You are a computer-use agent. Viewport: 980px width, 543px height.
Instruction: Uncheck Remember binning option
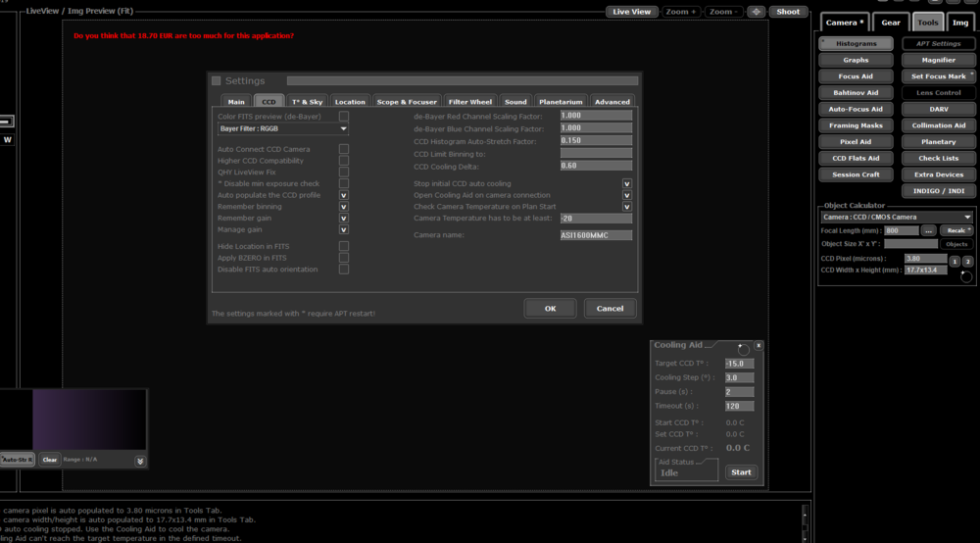[344, 206]
